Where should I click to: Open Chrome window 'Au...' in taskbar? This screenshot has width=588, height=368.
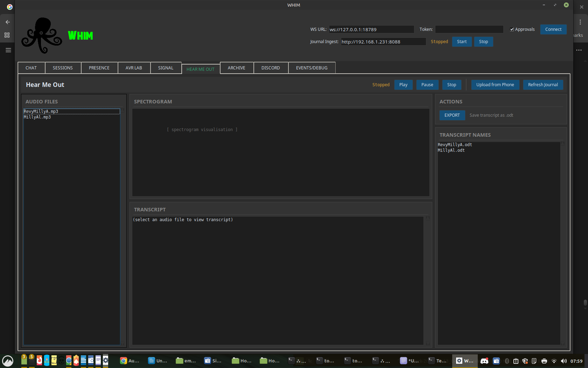pyautogui.click(x=130, y=361)
